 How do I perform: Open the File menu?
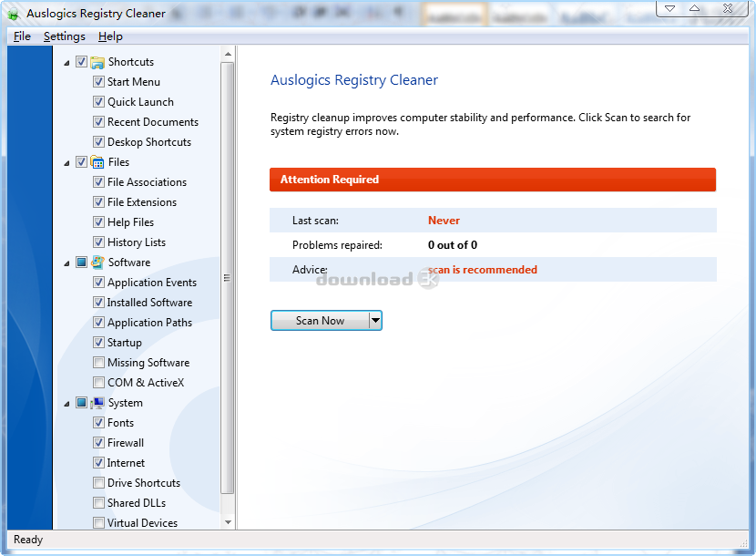[x=22, y=36]
